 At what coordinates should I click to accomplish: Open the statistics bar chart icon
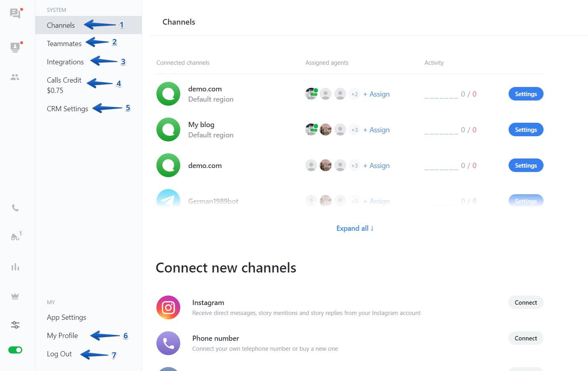(15, 267)
